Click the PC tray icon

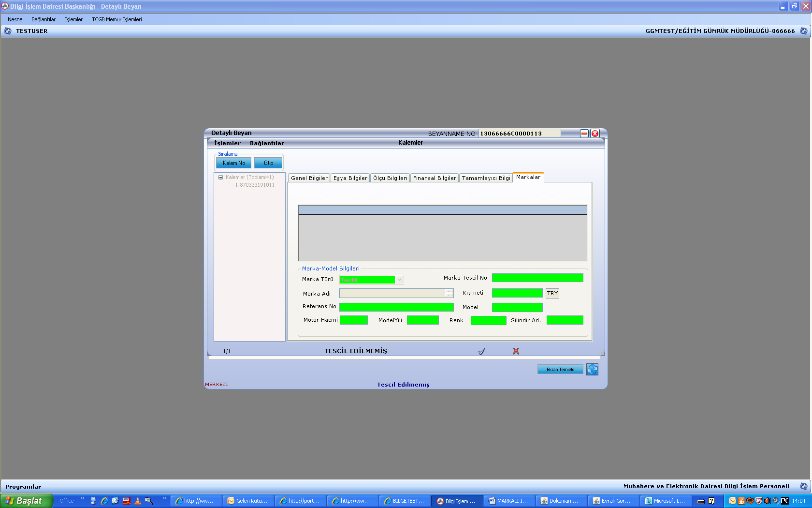tap(784, 501)
